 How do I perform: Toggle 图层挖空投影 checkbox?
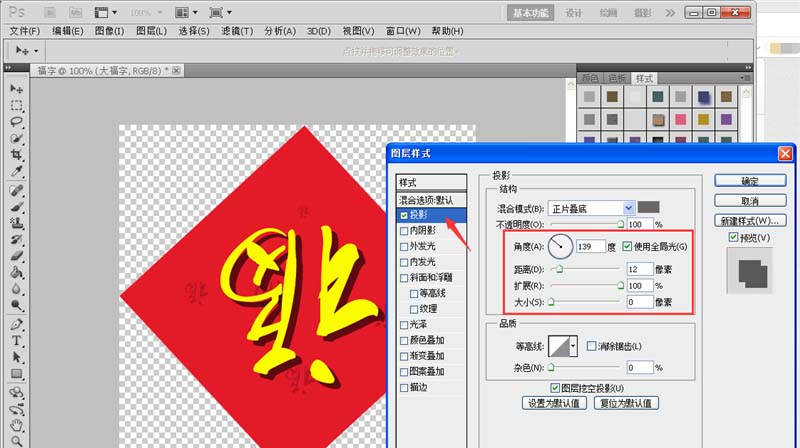(x=555, y=388)
